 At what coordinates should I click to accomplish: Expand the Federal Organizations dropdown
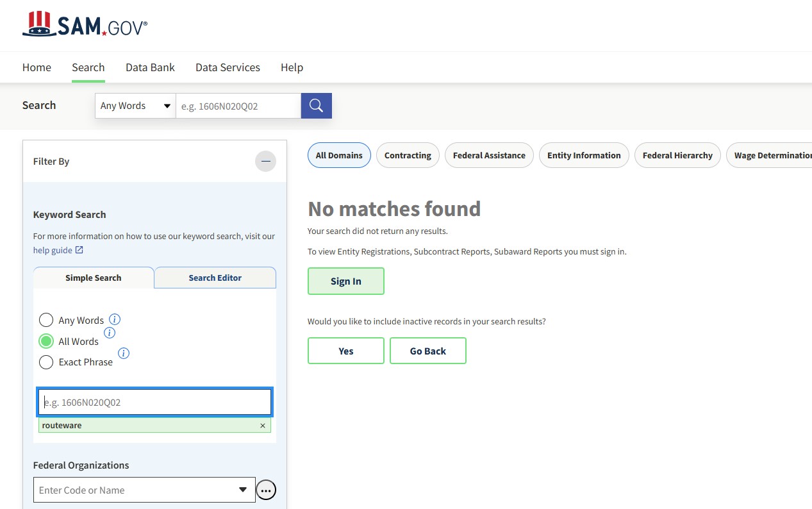pyautogui.click(x=242, y=490)
